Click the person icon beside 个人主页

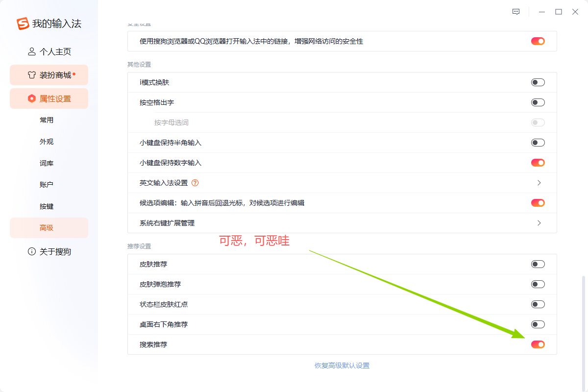click(x=32, y=51)
